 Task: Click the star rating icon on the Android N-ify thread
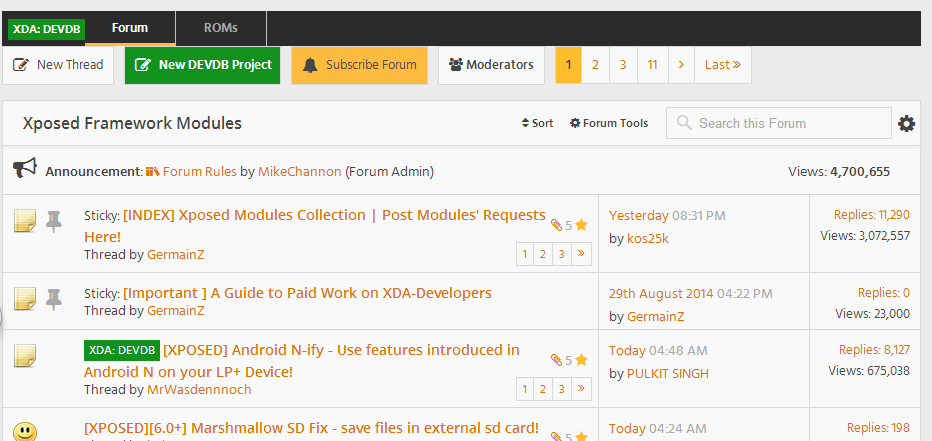(x=581, y=360)
